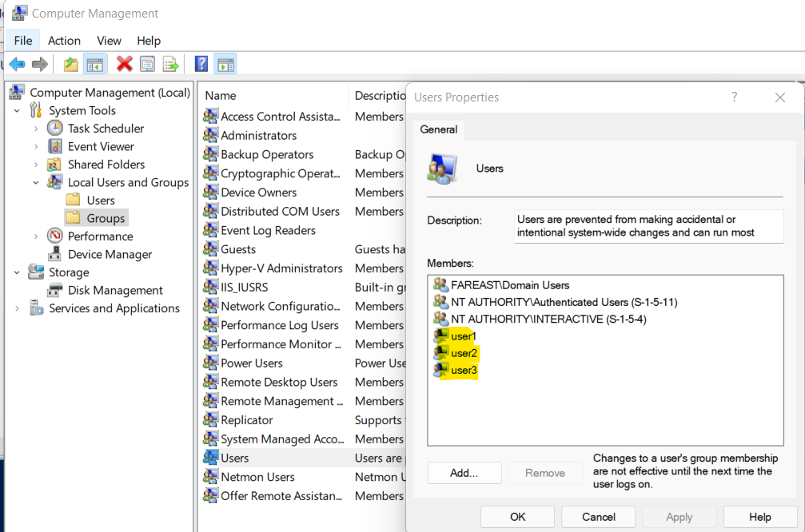Click the Help button in dialog
The image size is (805, 532).
tap(759, 517)
